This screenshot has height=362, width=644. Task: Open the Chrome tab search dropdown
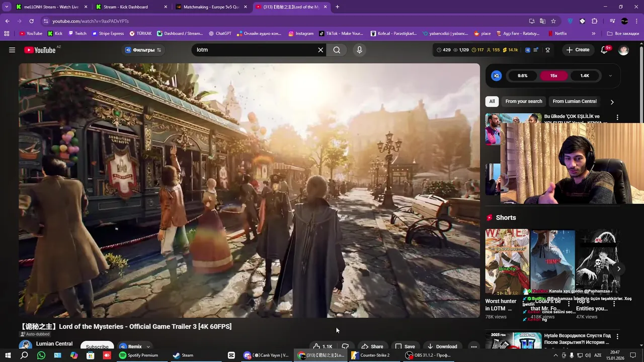(x=7, y=7)
